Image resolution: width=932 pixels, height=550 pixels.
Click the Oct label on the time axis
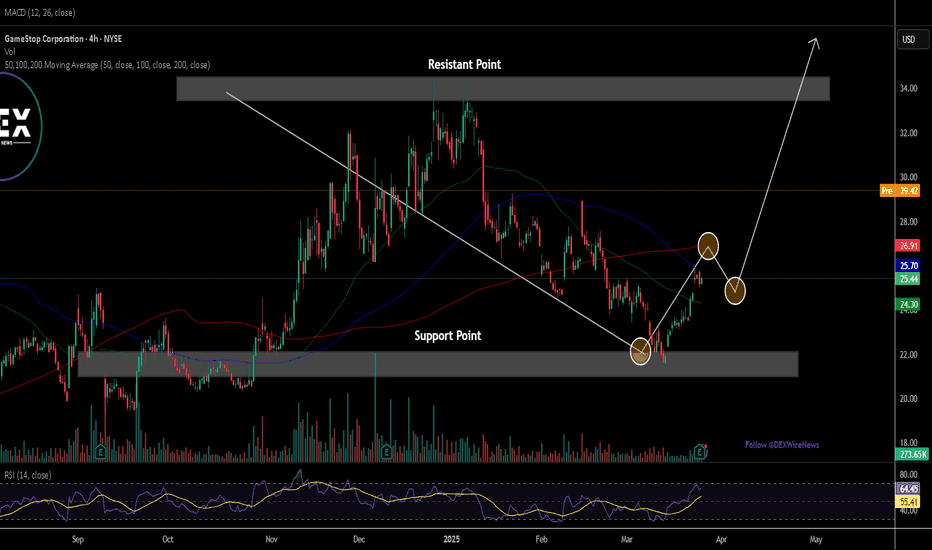click(168, 539)
